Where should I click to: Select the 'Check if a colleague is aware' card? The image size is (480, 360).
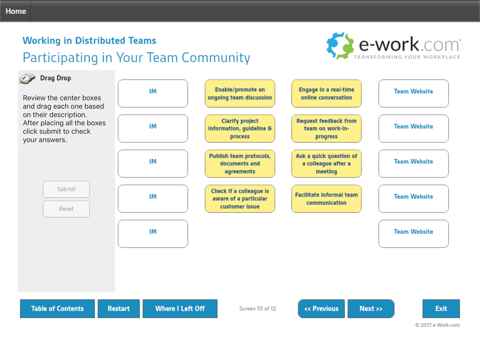coord(240,199)
